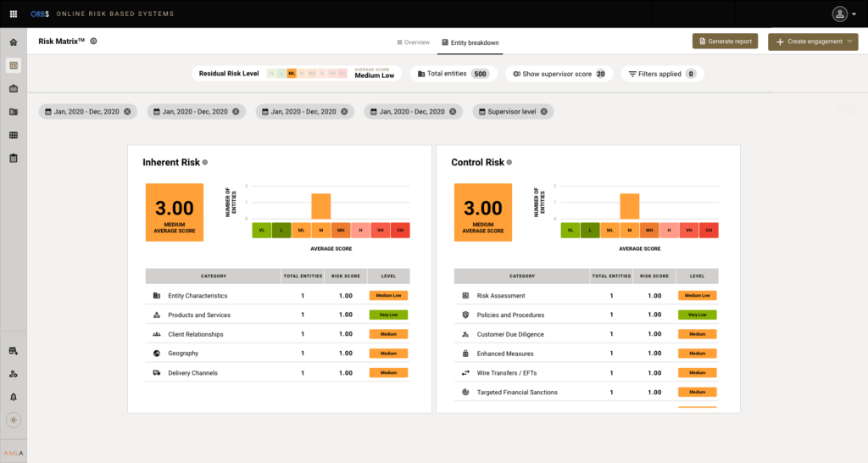The width and height of the screenshot is (868, 463).
Task: Click the Control Risk 3.00 score tile
Action: point(483,212)
